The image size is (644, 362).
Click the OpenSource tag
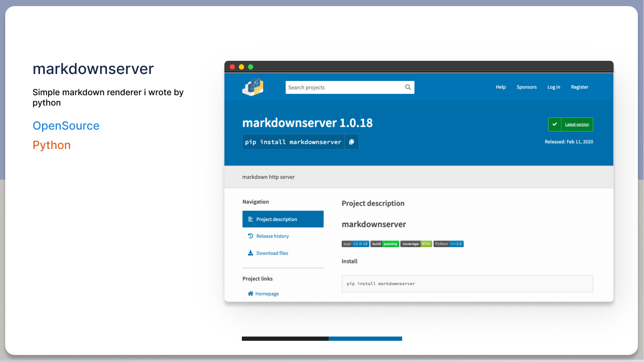coord(66,126)
